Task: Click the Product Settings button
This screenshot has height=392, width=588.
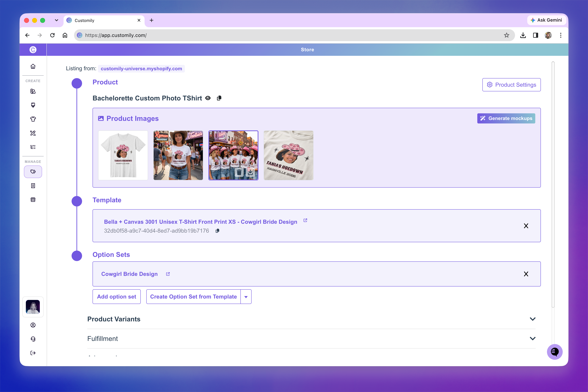Action: [x=511, y=85]
